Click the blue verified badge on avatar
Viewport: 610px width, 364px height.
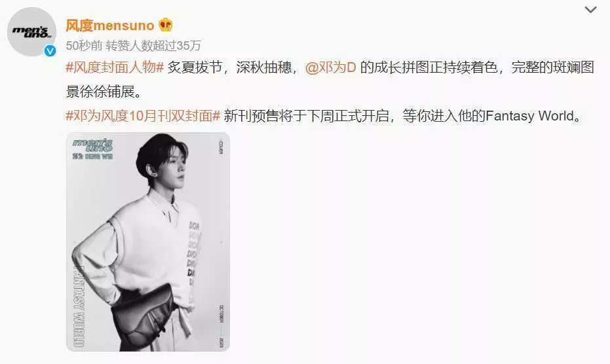click(x=50, y=50)
